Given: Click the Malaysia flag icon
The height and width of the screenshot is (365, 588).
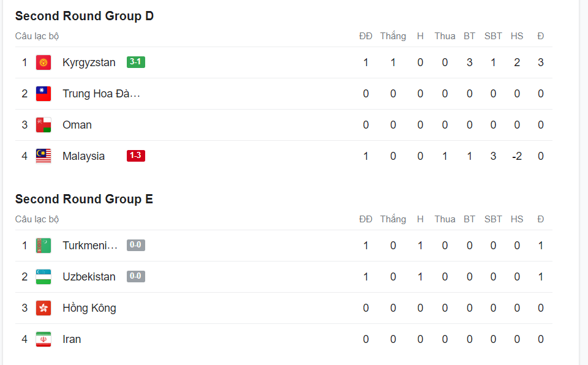Looking at the screenshot, I should 43,156.
